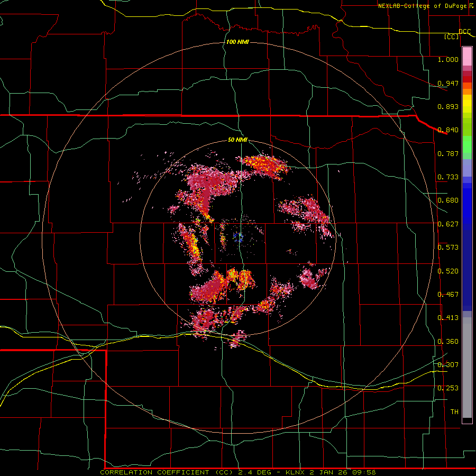The width and height of the screenshot is (476, 476).
Task: Click the 0.947 scale value
Action: 448,83
